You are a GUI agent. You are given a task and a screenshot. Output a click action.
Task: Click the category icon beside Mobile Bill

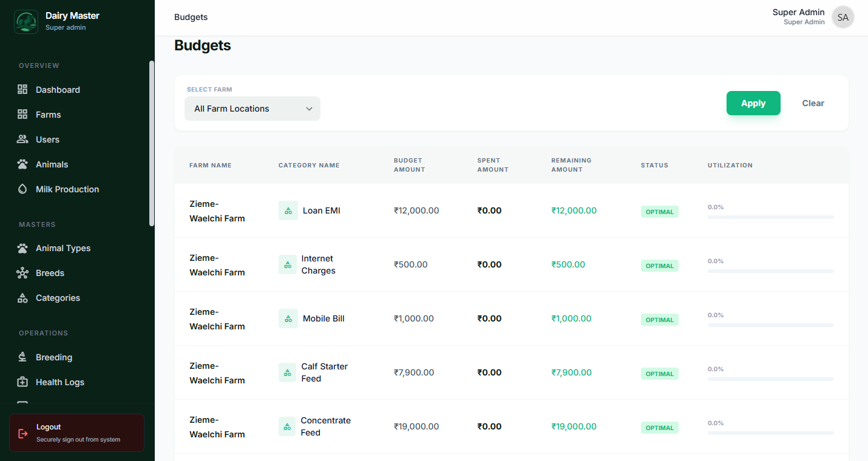(x=287, y=318)
